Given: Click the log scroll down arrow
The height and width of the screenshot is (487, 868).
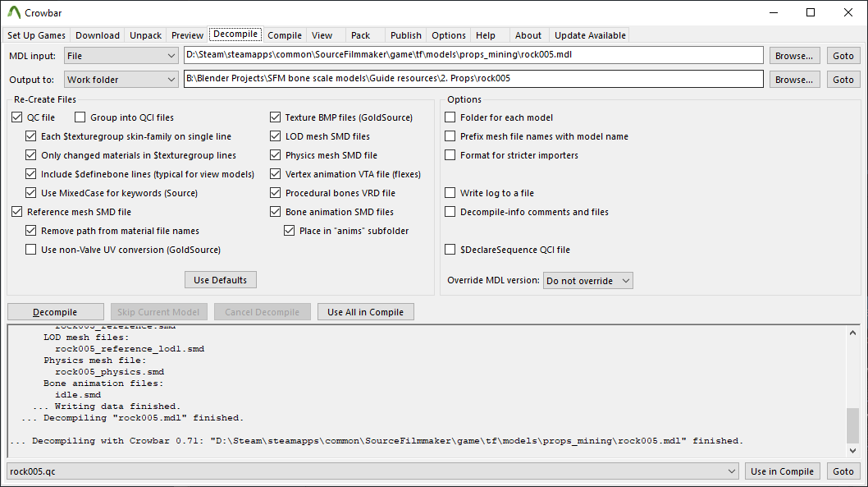Looking at the screenshot, I should coord(852,450).
